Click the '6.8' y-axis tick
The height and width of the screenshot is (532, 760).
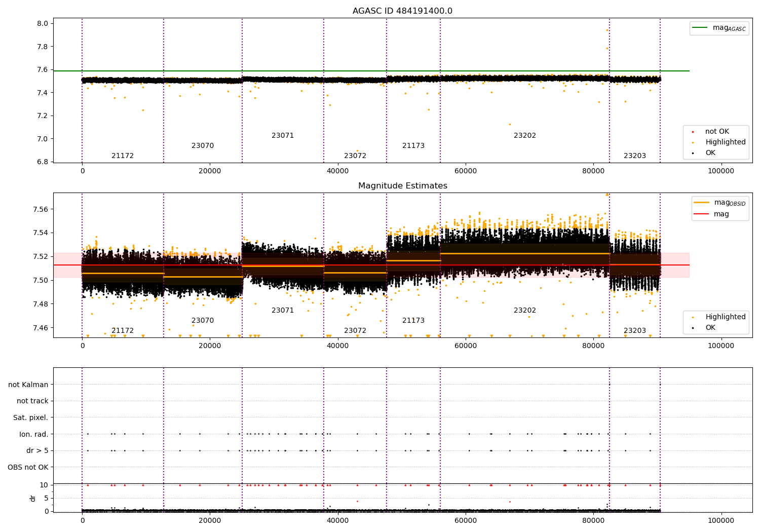tap(43, 162)
